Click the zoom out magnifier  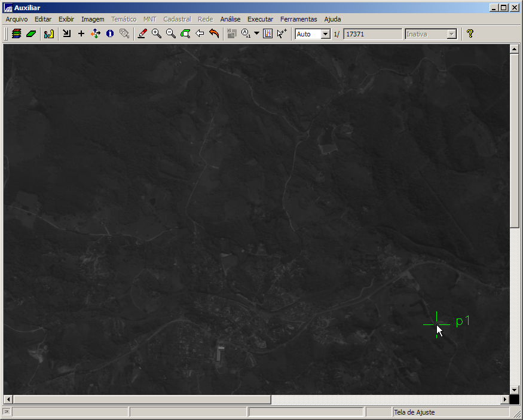pos(171,34)
